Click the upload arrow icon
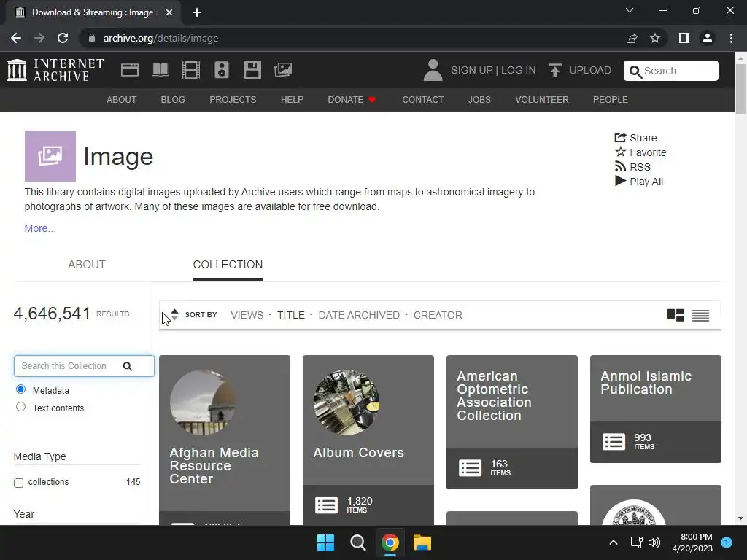 [x=554, y=70]
